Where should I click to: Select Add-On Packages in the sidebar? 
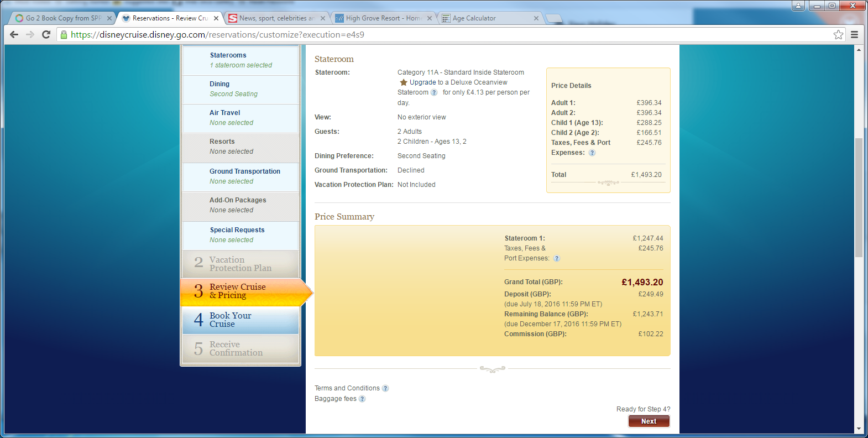coord(240,206)
